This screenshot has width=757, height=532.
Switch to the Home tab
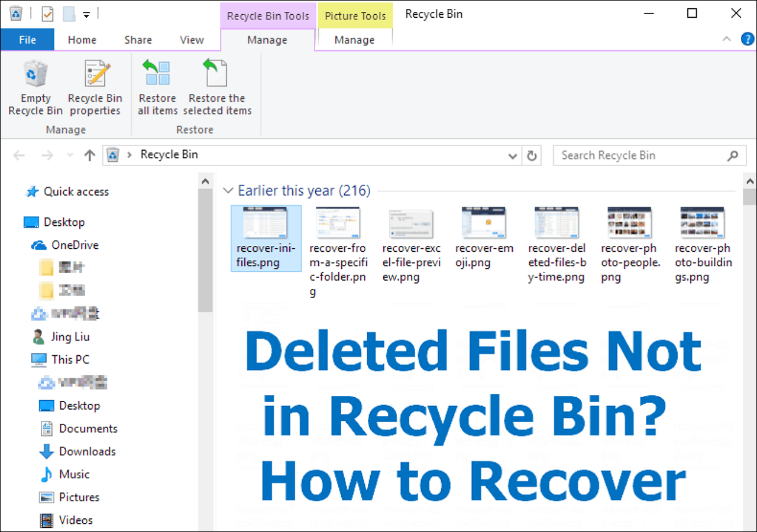(x=82, y=40)
